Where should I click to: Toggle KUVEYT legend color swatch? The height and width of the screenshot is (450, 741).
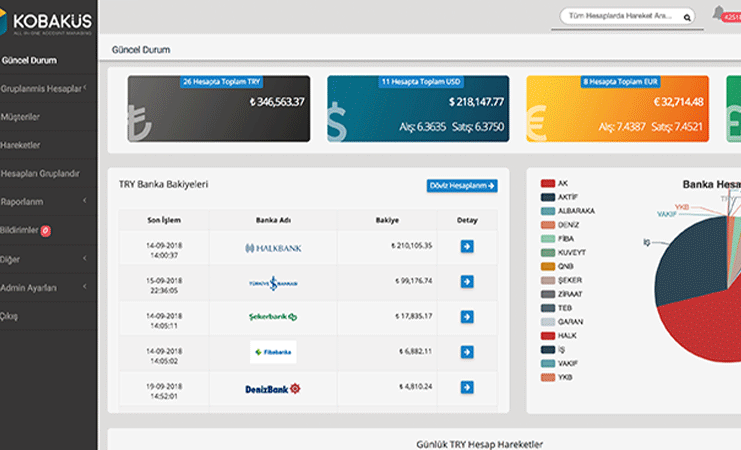(x=548, y=252)
